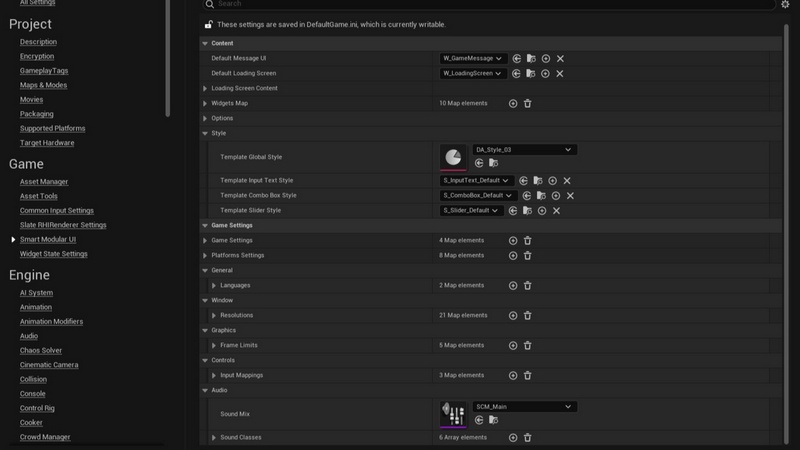Click the settings gear next to search

pyautogui.click(x=785, y=5)
